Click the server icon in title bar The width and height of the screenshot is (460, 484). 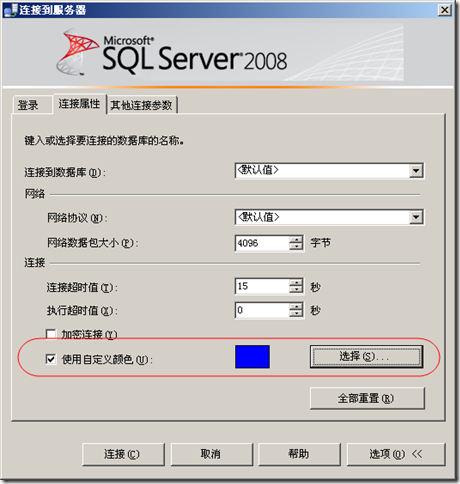pyautogui.click(x=11, y=10)
